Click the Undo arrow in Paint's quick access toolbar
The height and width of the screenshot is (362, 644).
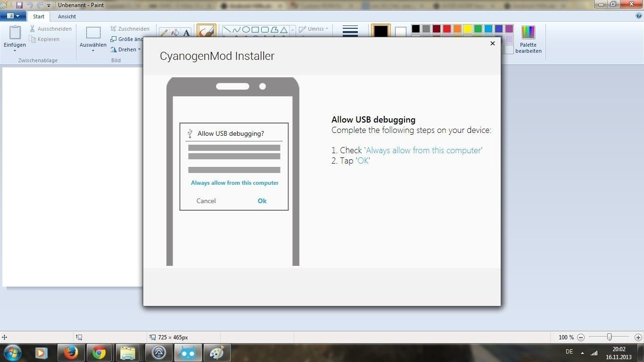tap(29, 5)
